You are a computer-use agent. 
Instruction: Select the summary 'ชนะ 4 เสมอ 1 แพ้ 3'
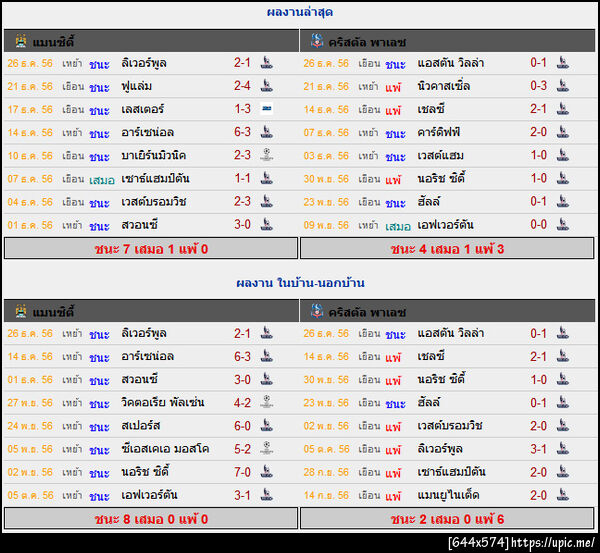pyautogui.click(x=447, y=249)
